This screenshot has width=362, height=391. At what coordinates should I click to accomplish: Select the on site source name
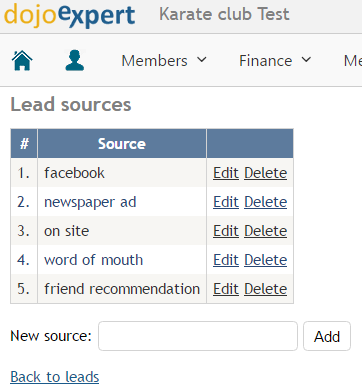[67, 231]
